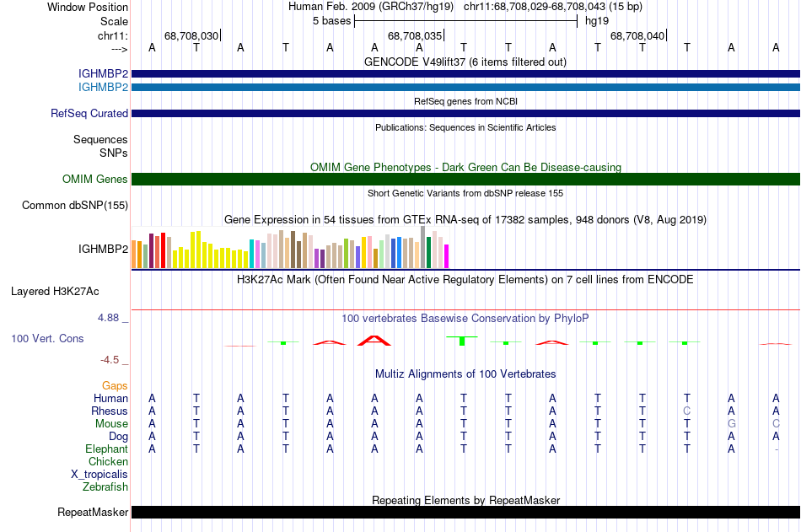Image resolution: width=801 pixels, height=532 pixels.
Task: Click the 'Chicken' species label
Action: [x=108, y=462]
